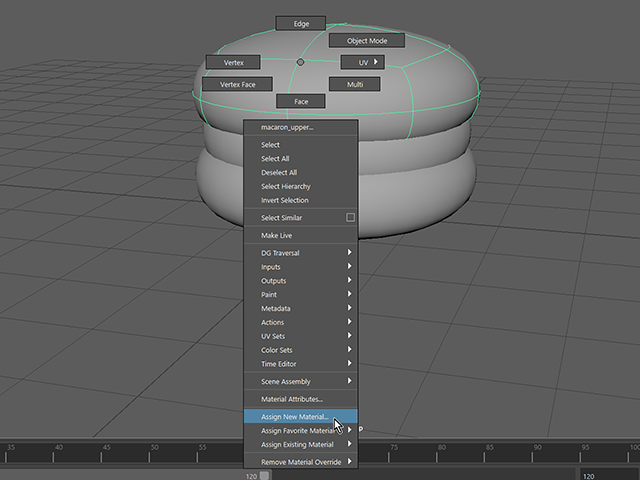Expand the Inputs submenu

[x=301, y=267]
